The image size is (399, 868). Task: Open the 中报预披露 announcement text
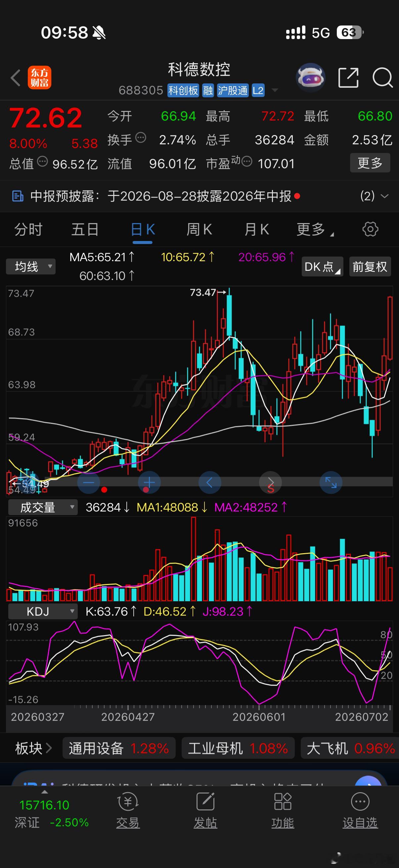(x=161, y=196)
